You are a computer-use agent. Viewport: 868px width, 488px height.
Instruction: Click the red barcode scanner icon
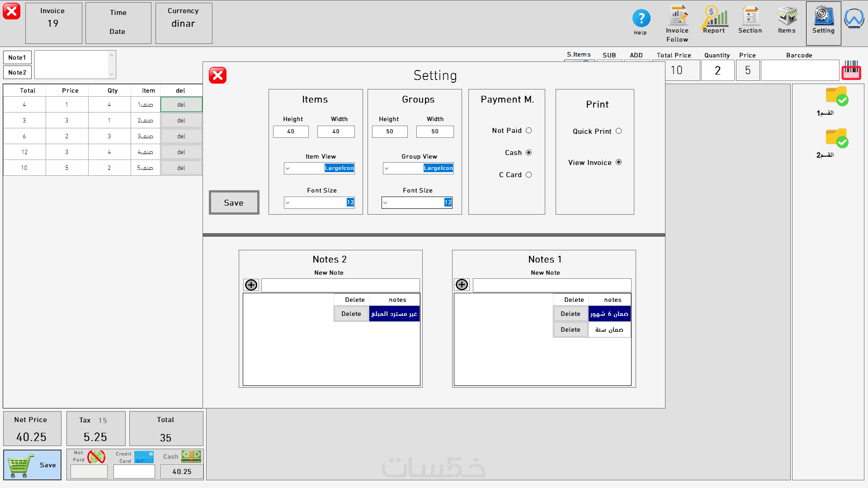[851, 70]
